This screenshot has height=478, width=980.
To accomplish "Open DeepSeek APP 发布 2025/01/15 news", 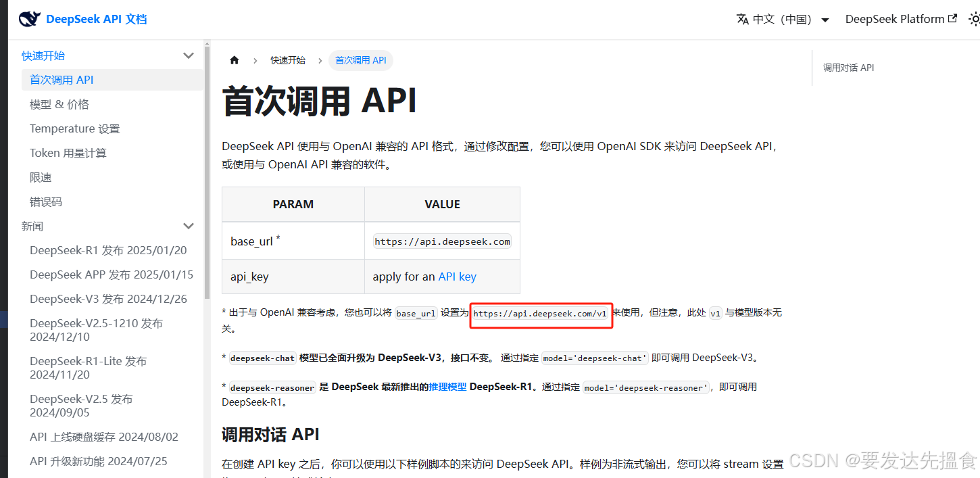I will click(112, 274).
